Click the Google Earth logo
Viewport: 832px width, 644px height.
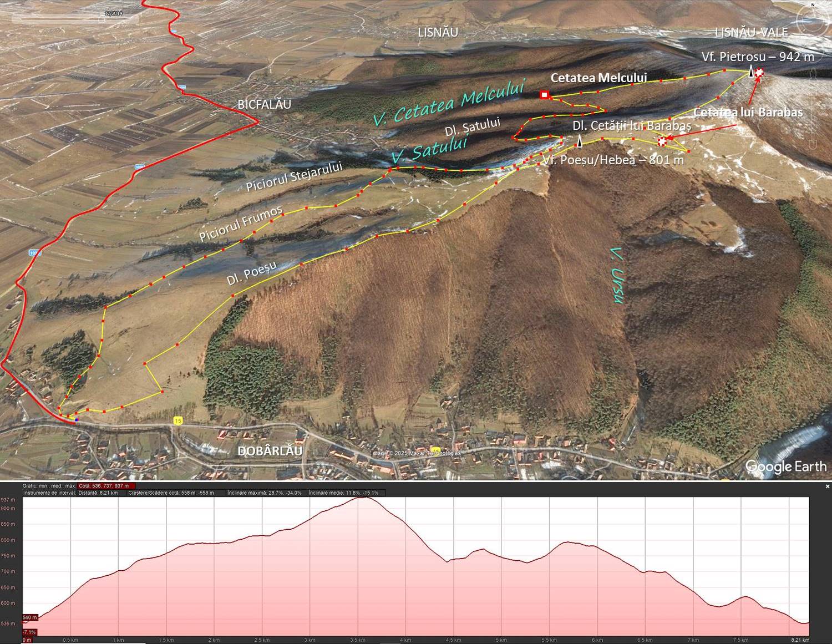point(786,466)
